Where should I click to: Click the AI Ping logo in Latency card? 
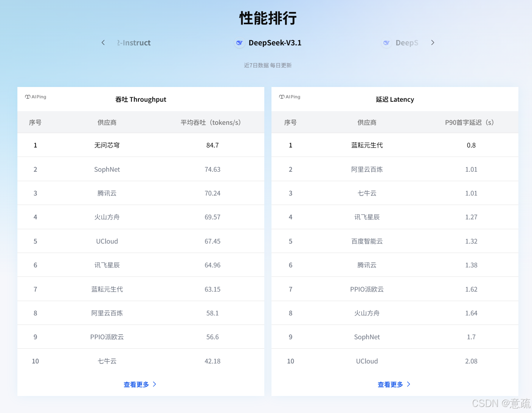pos(290,97)
